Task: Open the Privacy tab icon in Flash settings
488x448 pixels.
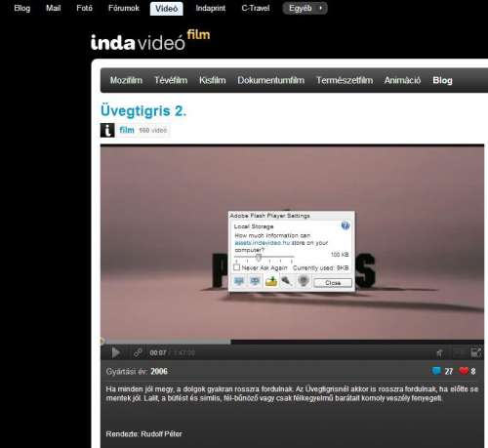Action: point(255,281)
